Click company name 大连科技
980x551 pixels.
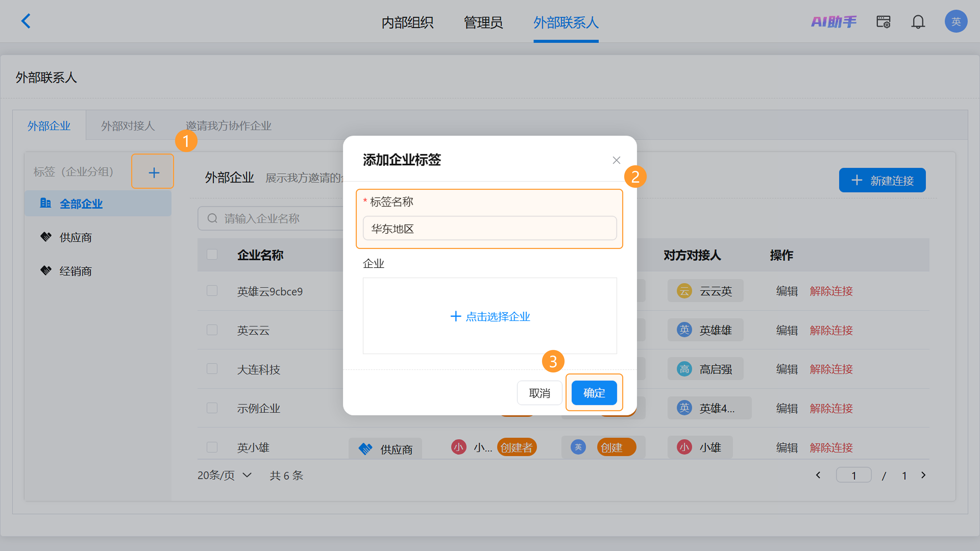pyautogui.click(x=259, y=369)
